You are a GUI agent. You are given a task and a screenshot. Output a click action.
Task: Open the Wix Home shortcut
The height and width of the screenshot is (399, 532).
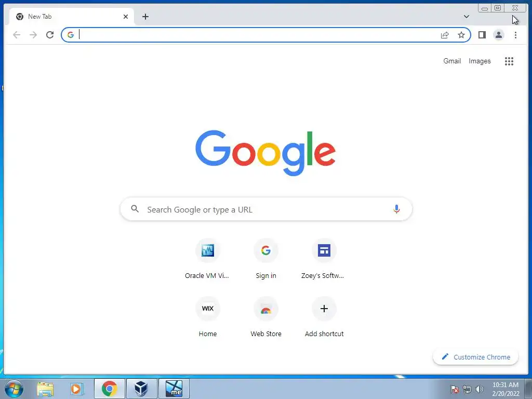208,317
